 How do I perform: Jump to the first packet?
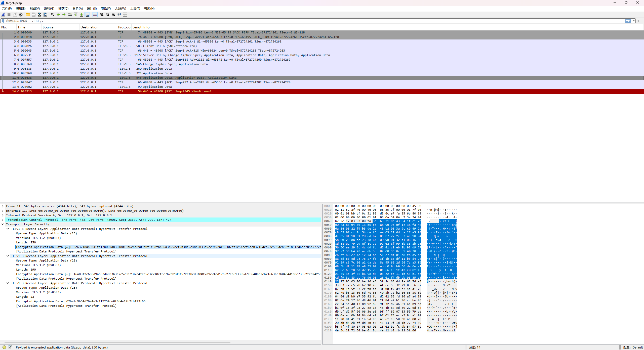click(x=76, y=15)
